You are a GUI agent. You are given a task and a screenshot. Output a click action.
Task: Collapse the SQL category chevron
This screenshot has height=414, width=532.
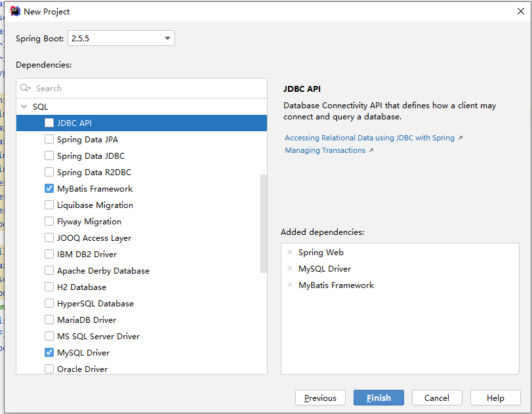click(24, 106)
